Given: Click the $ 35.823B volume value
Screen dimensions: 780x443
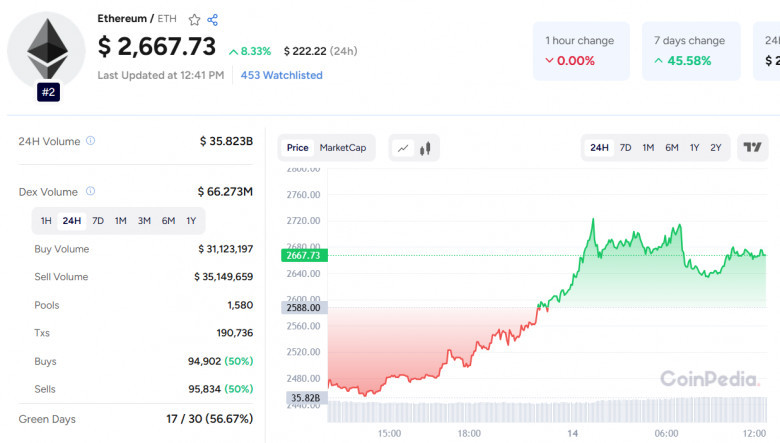Looking at the screenshot, I should tap(226, 141).
